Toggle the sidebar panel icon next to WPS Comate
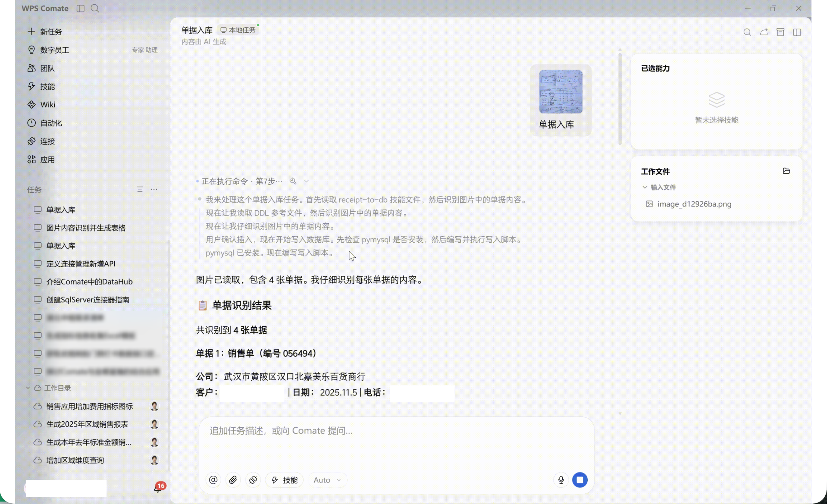This screenshot has width=827, height=504. 80,8
